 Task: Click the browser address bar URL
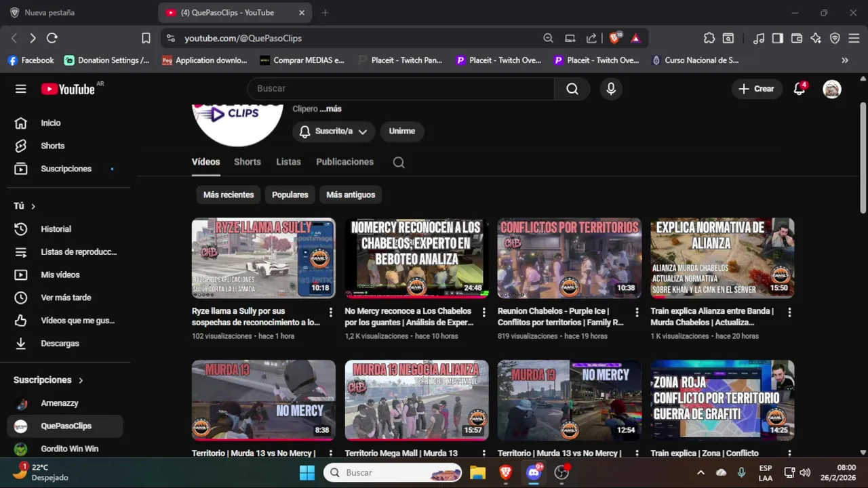[x=243, y=39]
